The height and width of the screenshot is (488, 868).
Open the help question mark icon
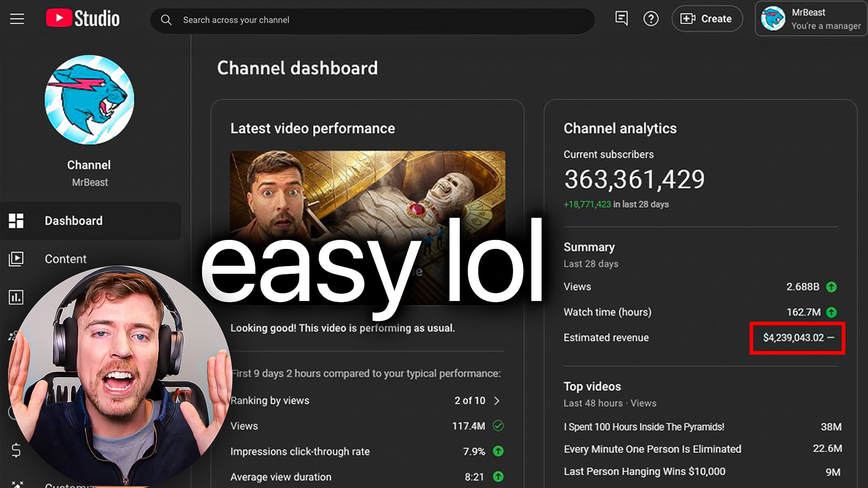pos(651,19)
